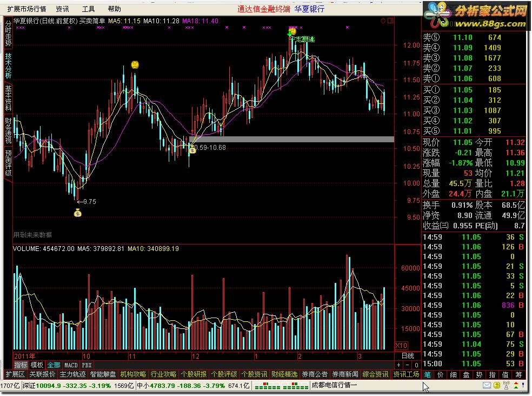Open the 券商新闻 bottom tab
The height and width of the screenshot is (396, 532).
point(345,374)
